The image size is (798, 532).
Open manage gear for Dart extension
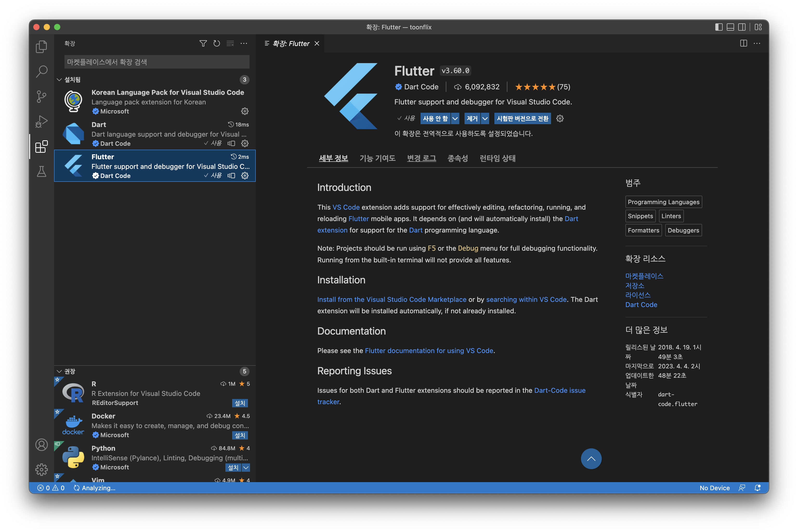coord(245,143)
